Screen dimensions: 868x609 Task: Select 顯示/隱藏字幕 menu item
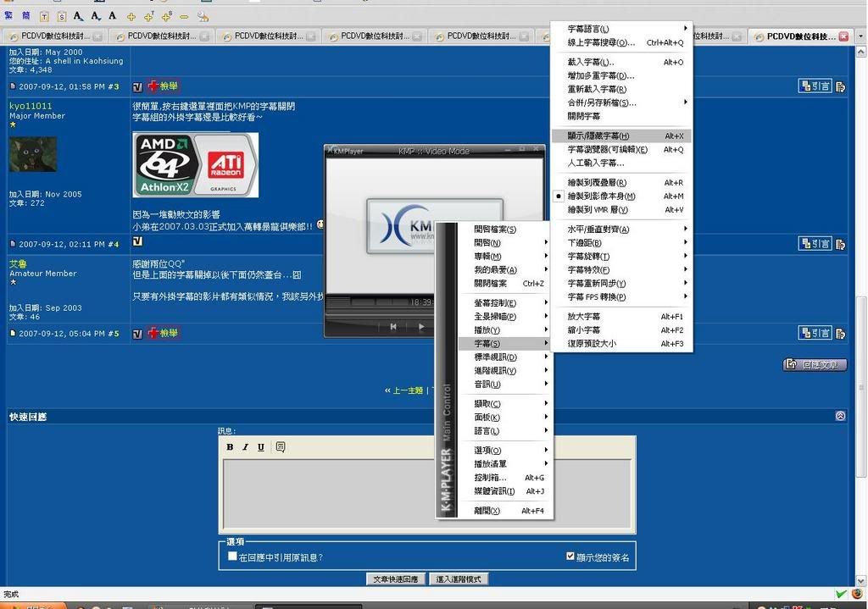point(598,136)
